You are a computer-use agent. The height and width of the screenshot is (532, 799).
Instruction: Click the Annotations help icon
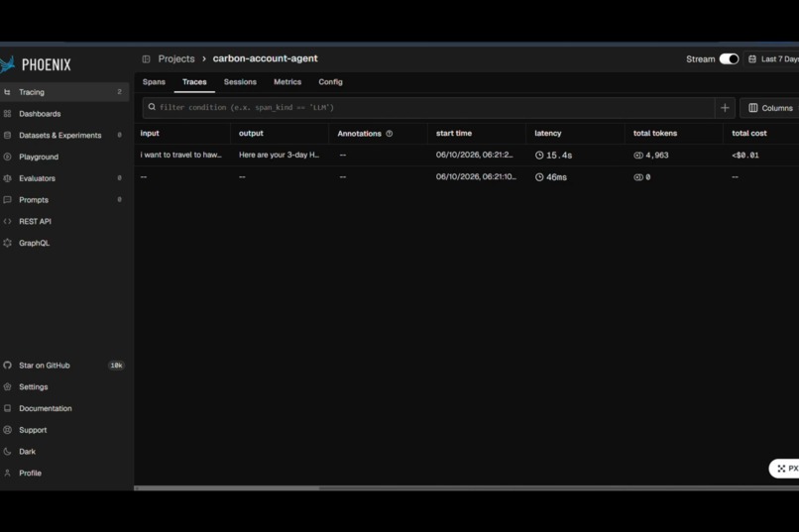tap(390, 134)
